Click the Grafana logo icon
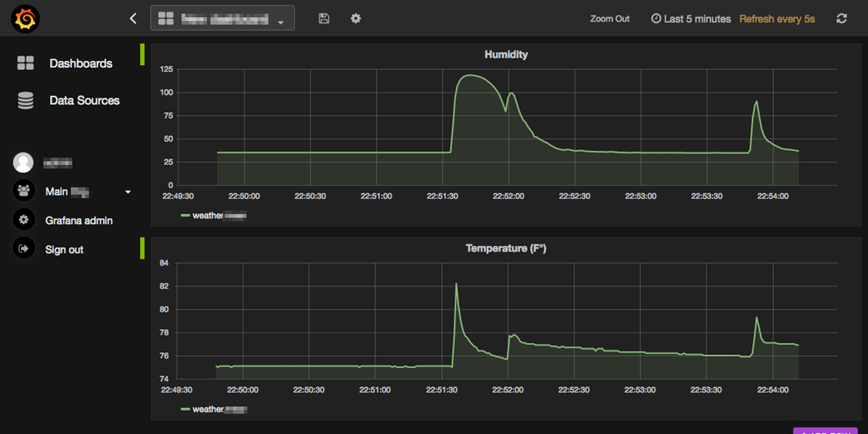The width and height of the screenshot is (868, 434). coord(25,19)
